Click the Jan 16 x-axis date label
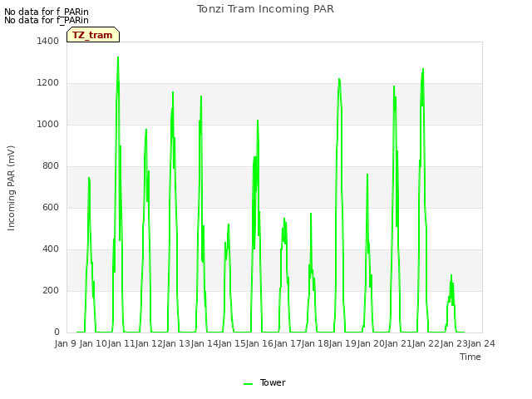 tap(259, 343)
